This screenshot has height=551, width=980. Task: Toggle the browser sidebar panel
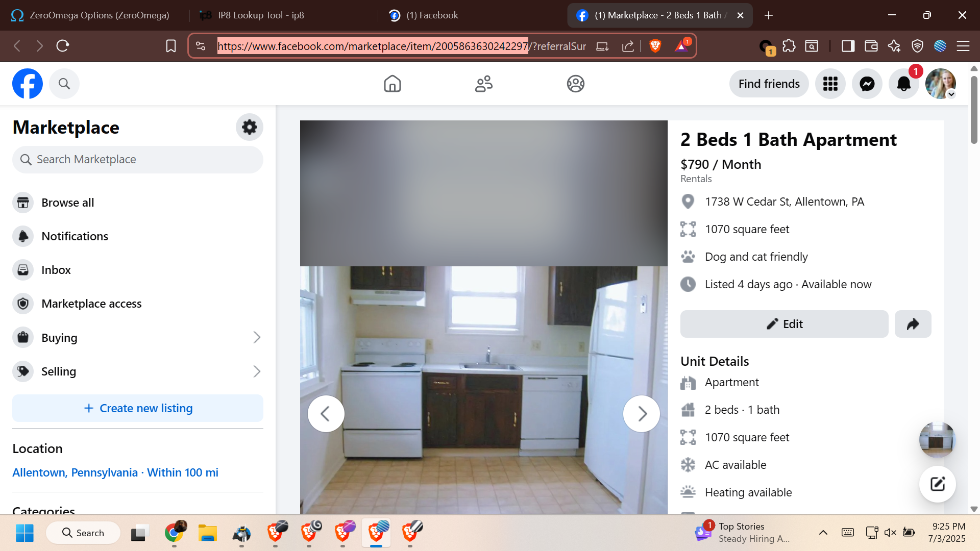click(848, 46)
